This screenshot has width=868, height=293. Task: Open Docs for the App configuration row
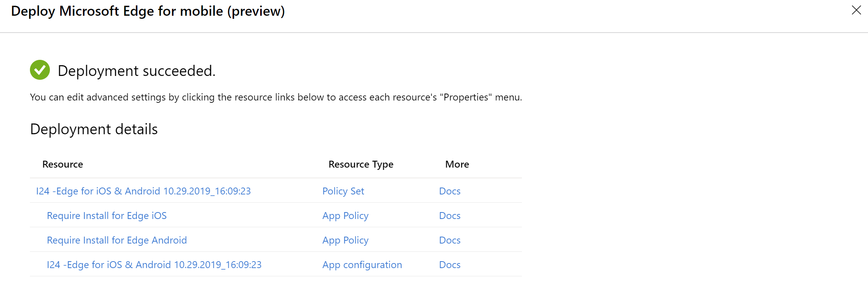click(449, 265)
